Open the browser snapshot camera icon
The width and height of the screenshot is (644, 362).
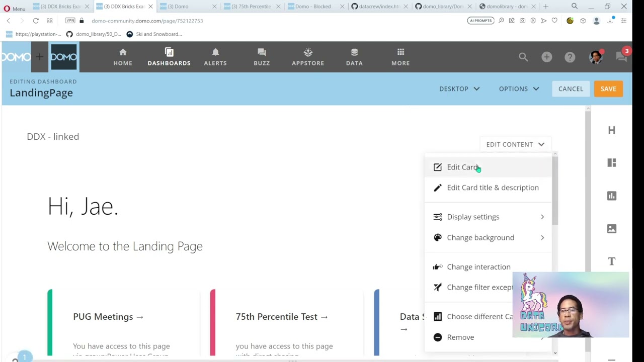click(x=522, y=21)
